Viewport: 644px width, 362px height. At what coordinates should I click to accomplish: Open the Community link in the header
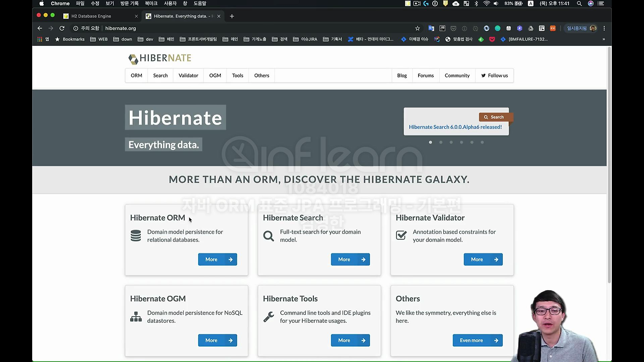pyautogui.click(x=457, y=75)
